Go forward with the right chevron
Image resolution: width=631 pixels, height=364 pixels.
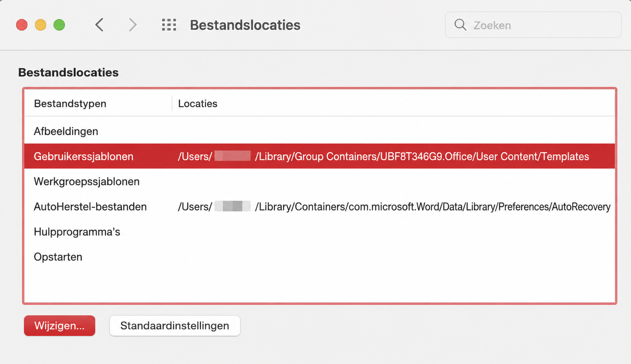coord(132,25)
